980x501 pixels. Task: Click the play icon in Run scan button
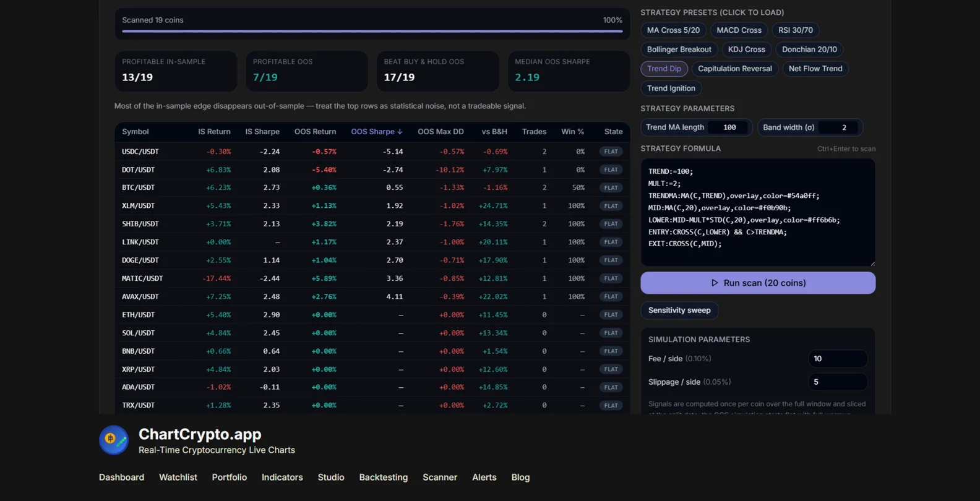[x=715, y=283]
